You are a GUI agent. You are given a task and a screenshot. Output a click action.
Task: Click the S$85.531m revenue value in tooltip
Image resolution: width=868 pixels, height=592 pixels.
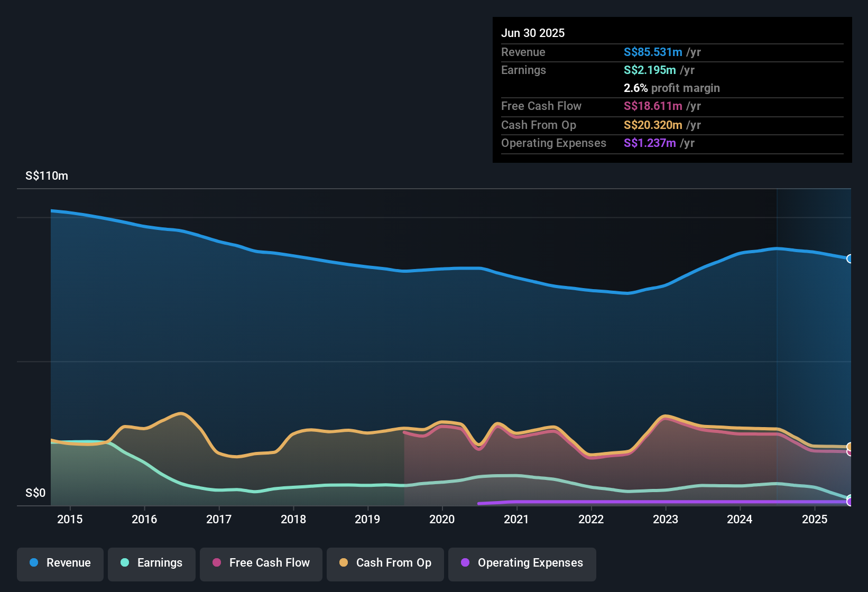tap(653, 52)
